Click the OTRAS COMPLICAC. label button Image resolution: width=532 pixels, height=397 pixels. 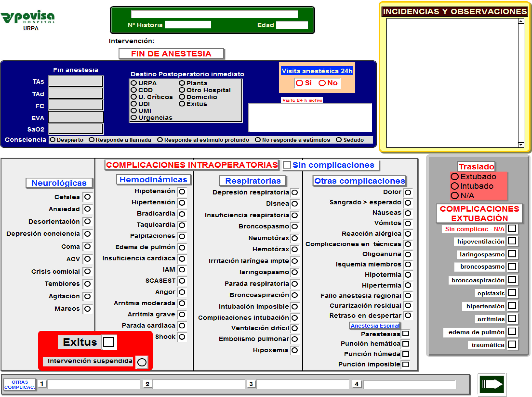click(20, 385)
